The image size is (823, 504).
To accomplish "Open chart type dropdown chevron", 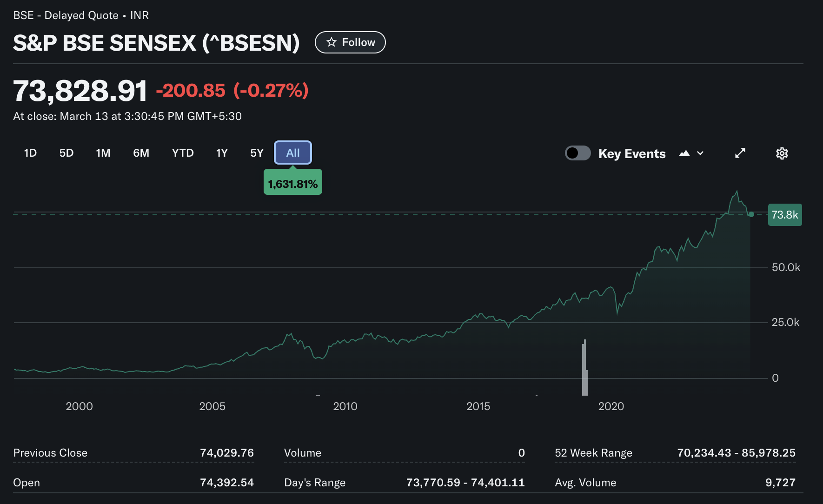I will click(x=700, y=153).
